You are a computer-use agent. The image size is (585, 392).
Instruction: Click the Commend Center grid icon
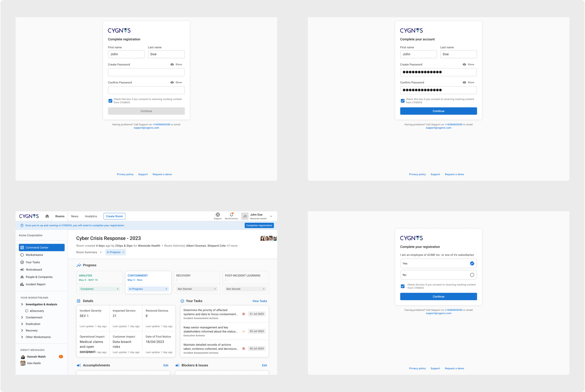22,247
